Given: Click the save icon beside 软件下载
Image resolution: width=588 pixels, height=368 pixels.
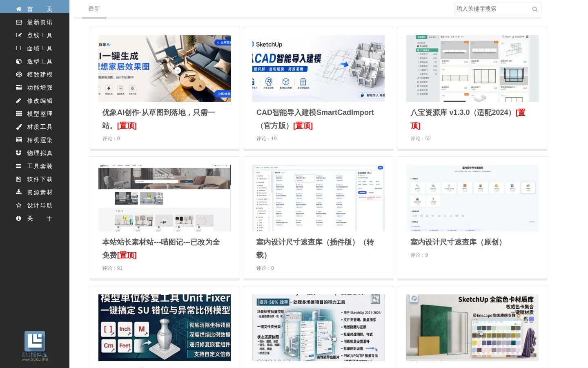Looking at the screenshot, I should point(18,179).
